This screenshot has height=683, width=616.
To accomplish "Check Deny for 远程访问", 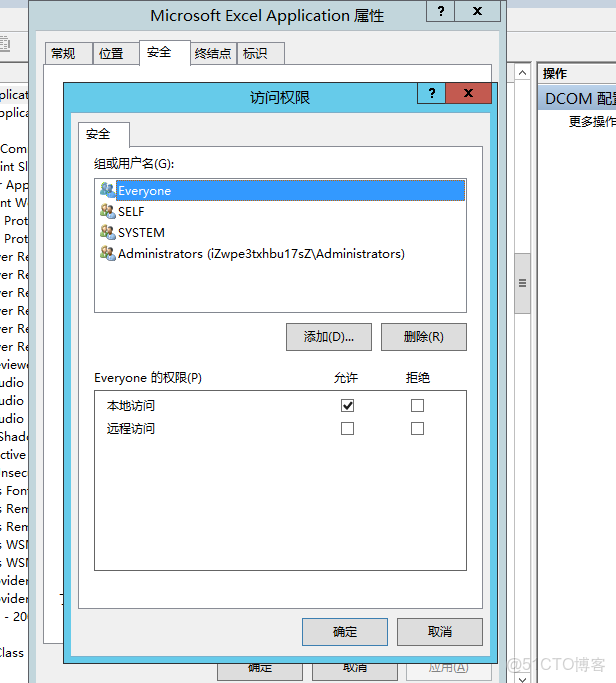I will [x=417, y=429].
